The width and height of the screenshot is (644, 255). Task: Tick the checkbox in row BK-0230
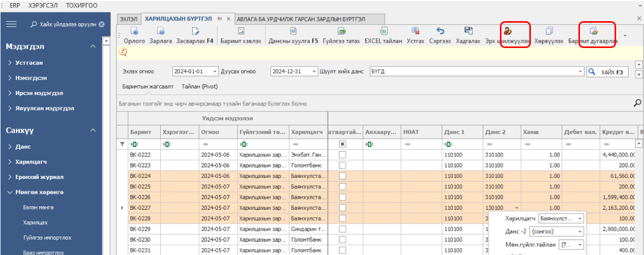[x=342, y=240]
